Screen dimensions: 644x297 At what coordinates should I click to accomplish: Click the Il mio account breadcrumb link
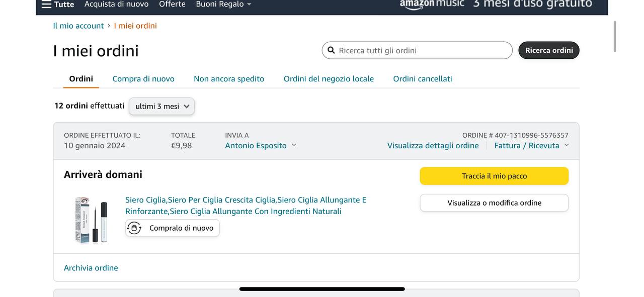(x=78, y=26)
